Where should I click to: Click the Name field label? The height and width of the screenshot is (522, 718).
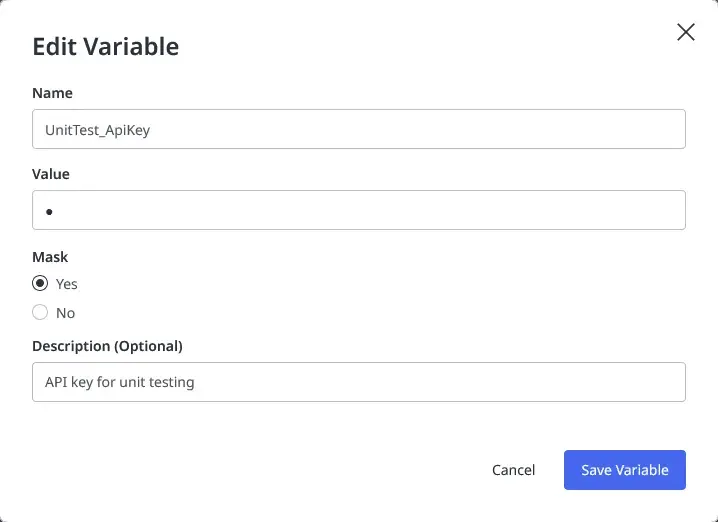pyautogui.click(x=52, y=93)
